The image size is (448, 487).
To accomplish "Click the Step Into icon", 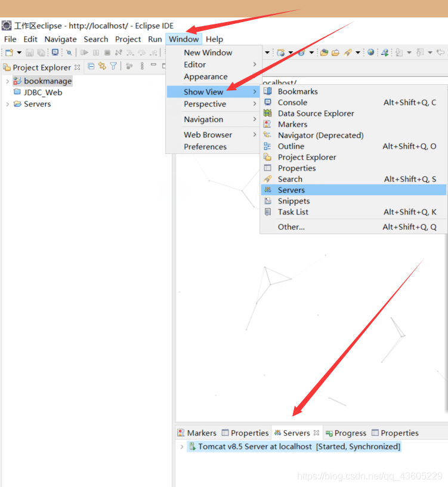I will (x=130, y=53).
